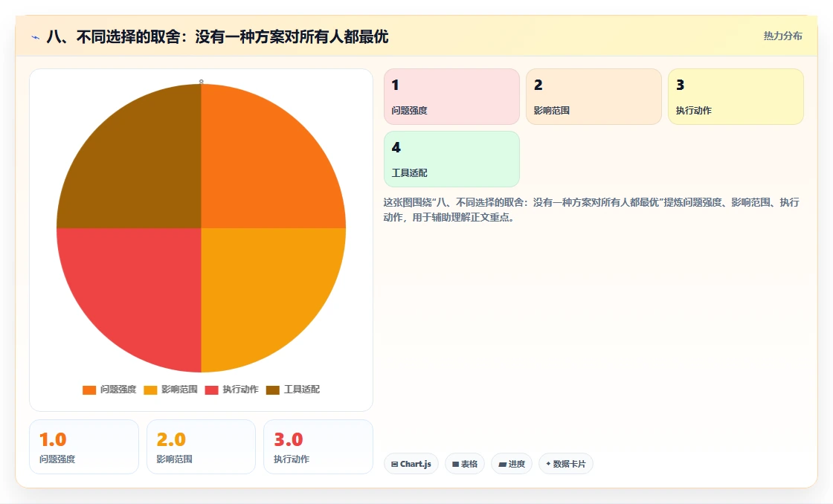833x504 pixels.
Task: Click the 热力分布 label in the header
Action: (782, 36)
